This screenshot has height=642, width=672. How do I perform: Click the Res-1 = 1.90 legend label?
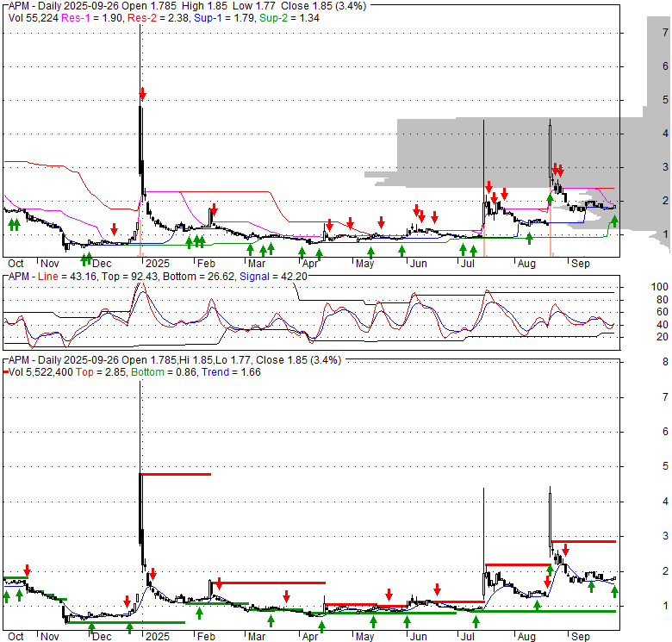92,18
